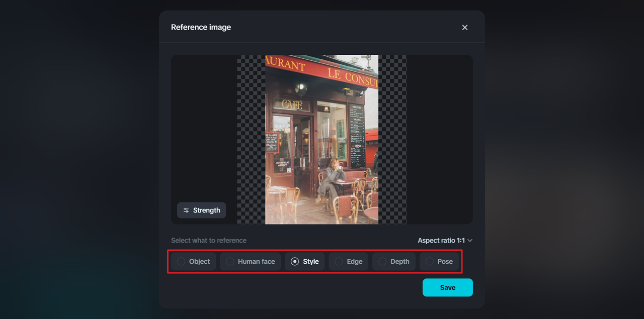This screenshot has height=319, width=644.
Task: Select the Object reference option
Action: click(194, 261)
